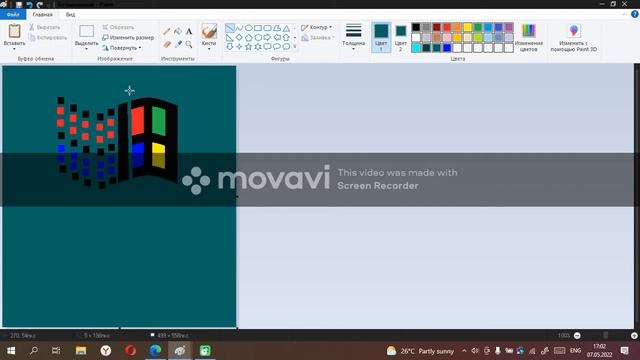The width and height of the screenshot is (640, 360).
Task: Click the Undo arrow in title bar
Action: [29, 4]
